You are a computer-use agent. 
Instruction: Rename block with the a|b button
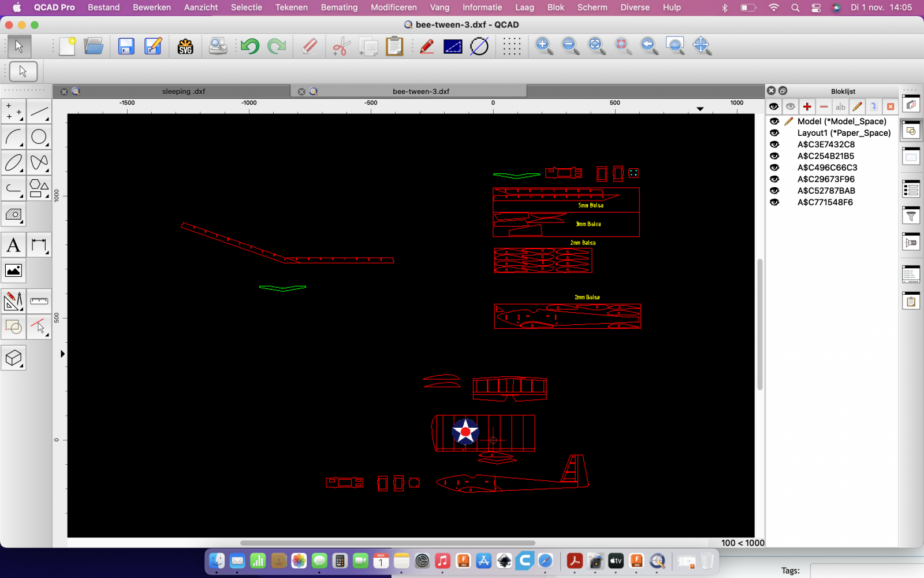pos(841,106)
